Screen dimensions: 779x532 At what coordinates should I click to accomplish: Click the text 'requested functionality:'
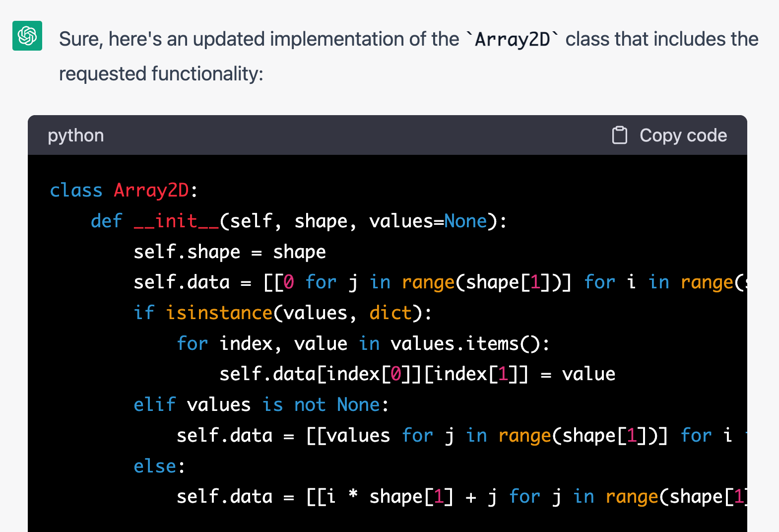click(161, 74)
